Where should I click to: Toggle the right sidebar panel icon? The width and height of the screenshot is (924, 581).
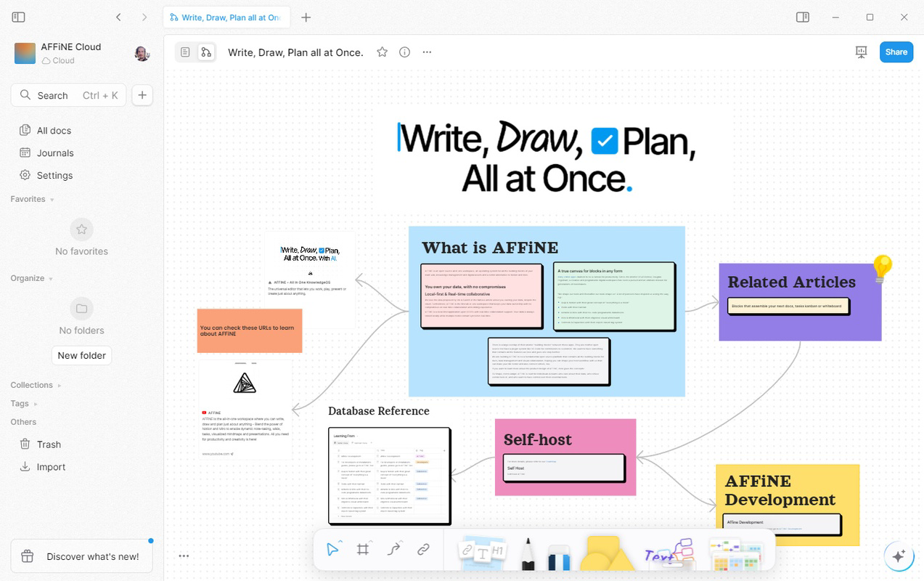(803, 17)
